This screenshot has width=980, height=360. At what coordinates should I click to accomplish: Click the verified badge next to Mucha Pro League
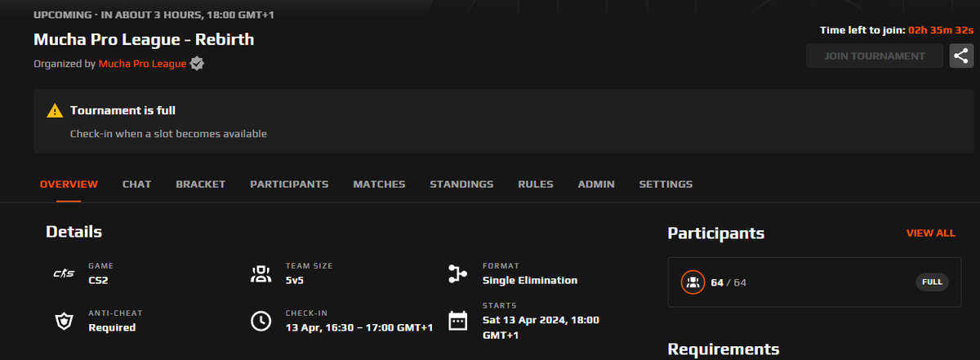coord(197,63)
